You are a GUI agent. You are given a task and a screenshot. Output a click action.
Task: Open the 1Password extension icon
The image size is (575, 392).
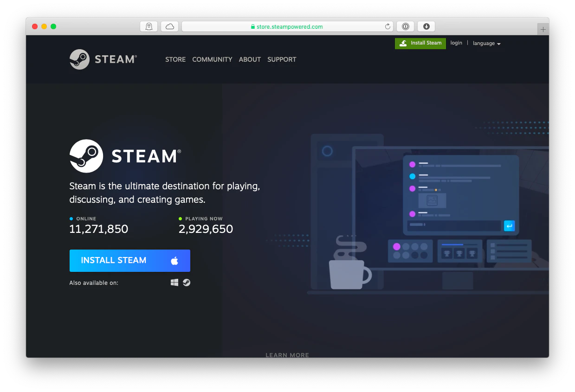(405, 26)
